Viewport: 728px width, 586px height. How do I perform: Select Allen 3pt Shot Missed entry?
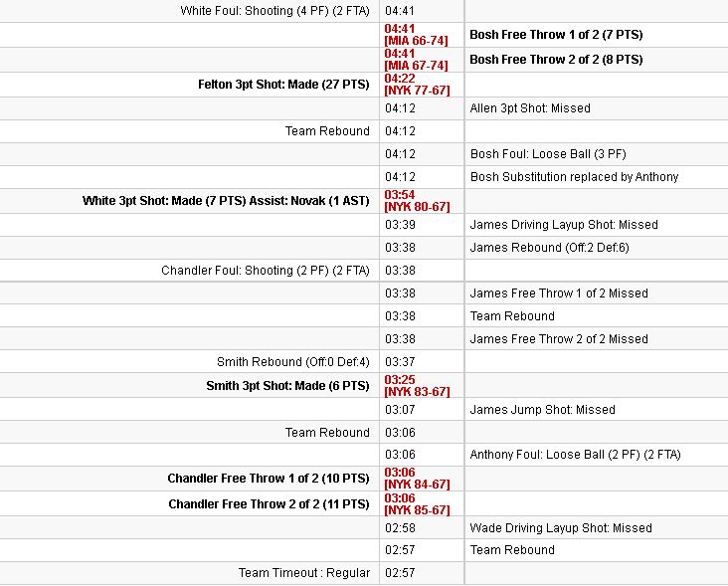click(x=530, y=108)
